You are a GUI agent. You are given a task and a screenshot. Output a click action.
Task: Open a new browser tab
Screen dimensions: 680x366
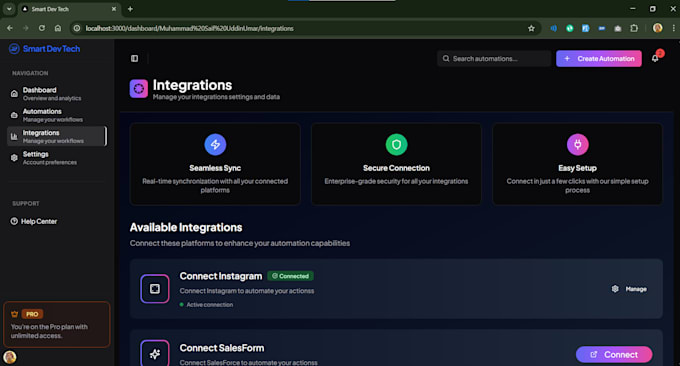(130, 9)
